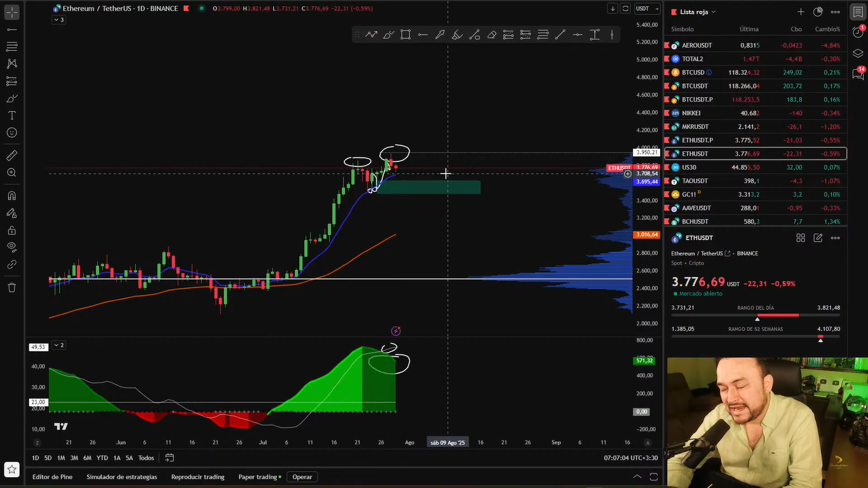Select the ruler measure tool
Image resolution: width=868 pixels, height=488 pixels.
pos(11,156)
